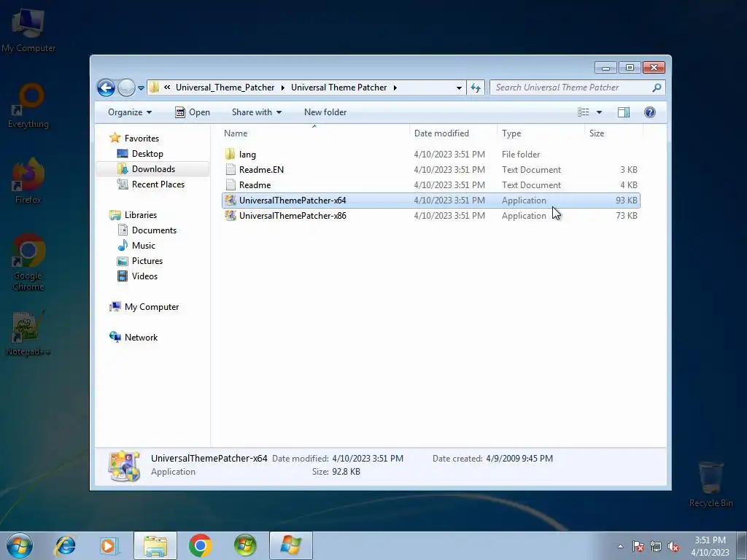Select Network in the navigation pane

(141, 337)
